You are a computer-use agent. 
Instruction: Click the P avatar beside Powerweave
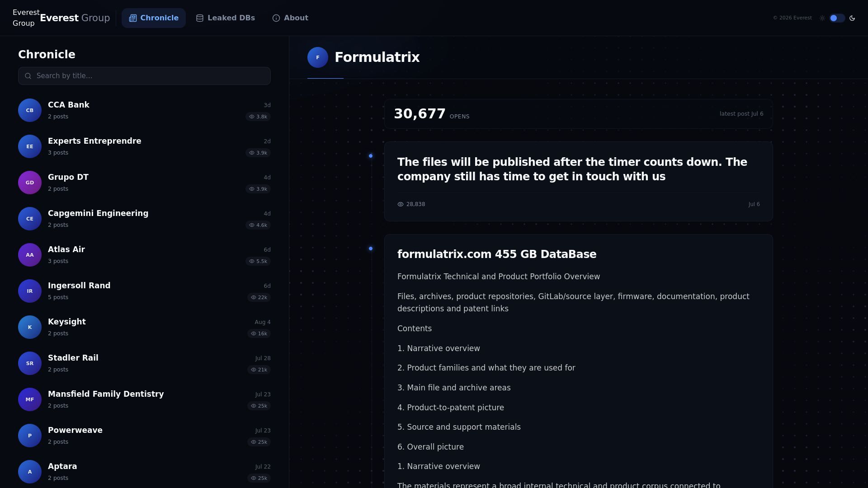pyautogui.click(x=30, y=436)
